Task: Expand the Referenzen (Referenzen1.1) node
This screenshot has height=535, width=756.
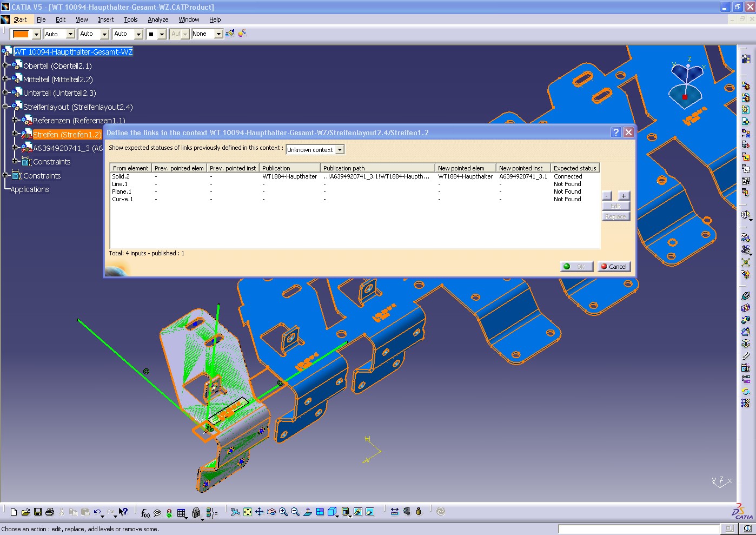Action: 15,120
